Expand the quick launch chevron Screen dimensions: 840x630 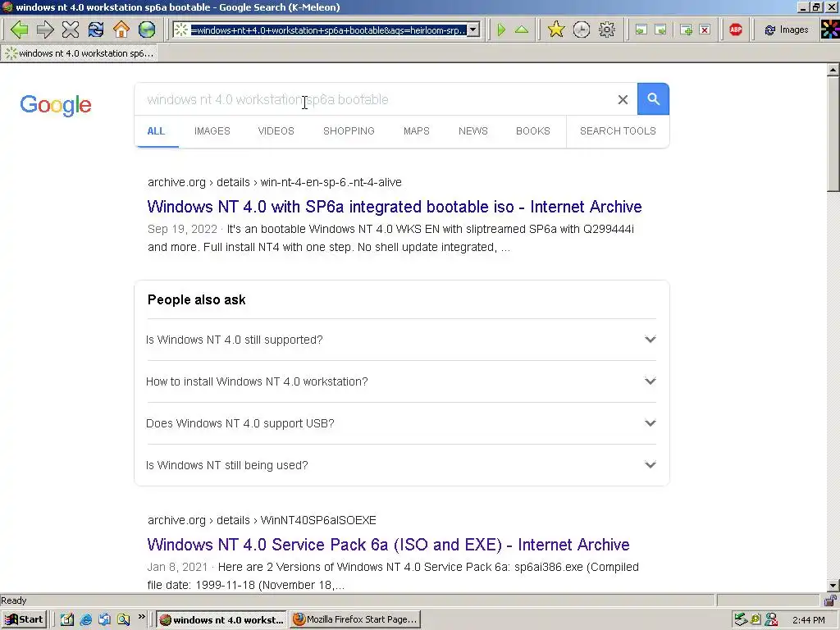141,617
